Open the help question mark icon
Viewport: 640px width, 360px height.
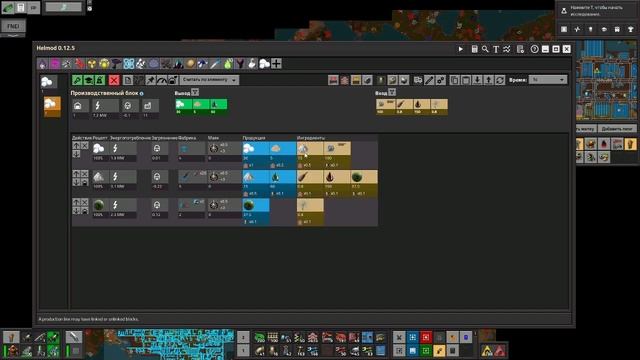click(x=534, y=49)
